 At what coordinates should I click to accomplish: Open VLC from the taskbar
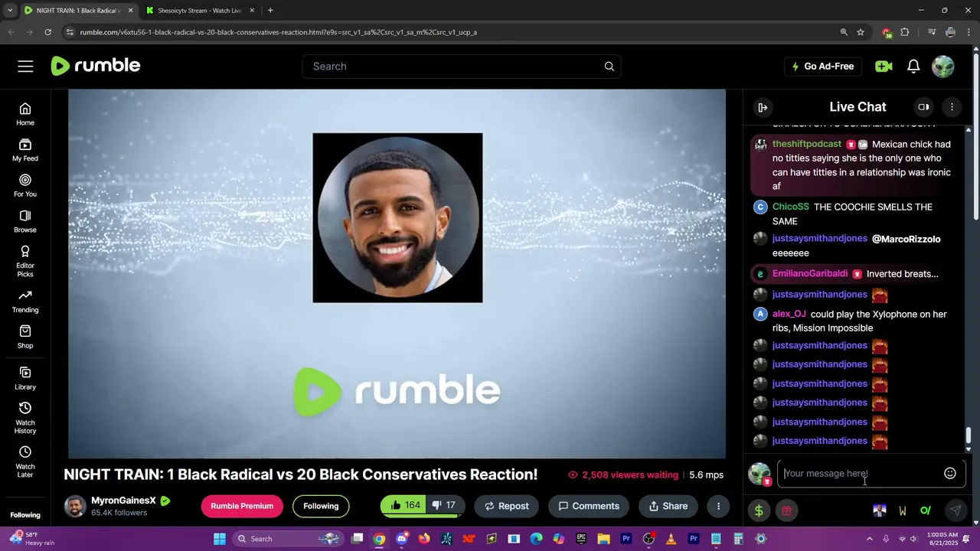tap(671, 539)
